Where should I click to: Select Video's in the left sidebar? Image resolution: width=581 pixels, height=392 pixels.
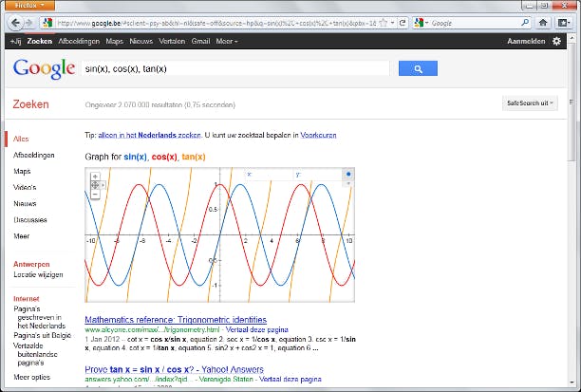click(x=26, y=187)
